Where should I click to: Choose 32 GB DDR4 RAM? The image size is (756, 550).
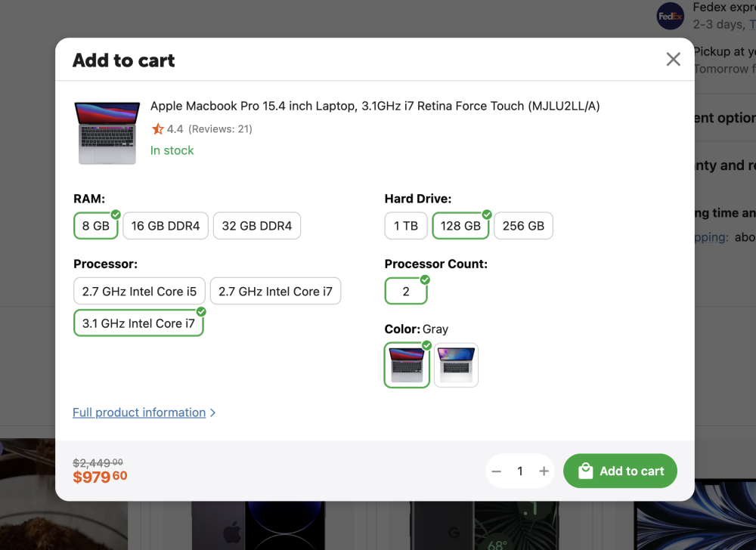(x=257, y=226)
